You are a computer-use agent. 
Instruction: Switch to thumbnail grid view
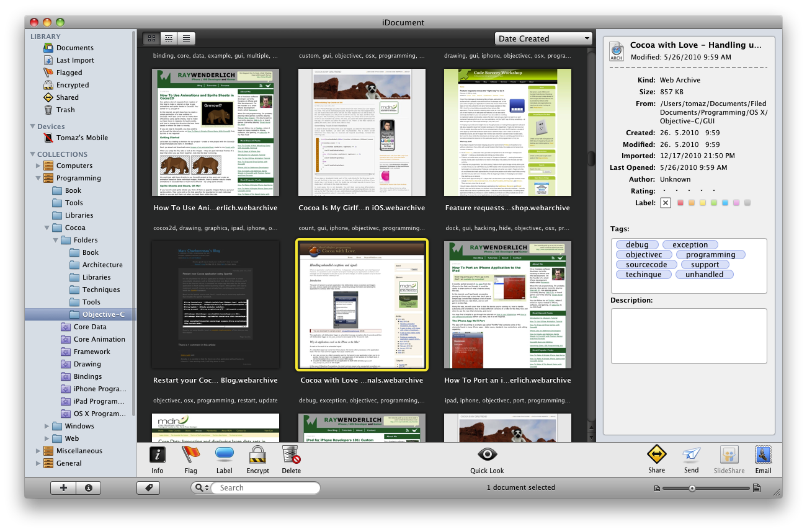[151, 38]
